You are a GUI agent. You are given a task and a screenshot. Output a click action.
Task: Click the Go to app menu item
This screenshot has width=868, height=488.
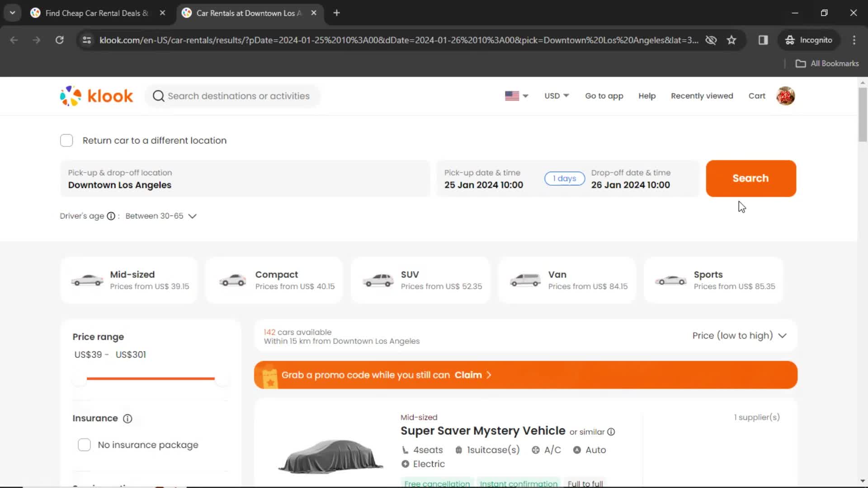point(604,95)
